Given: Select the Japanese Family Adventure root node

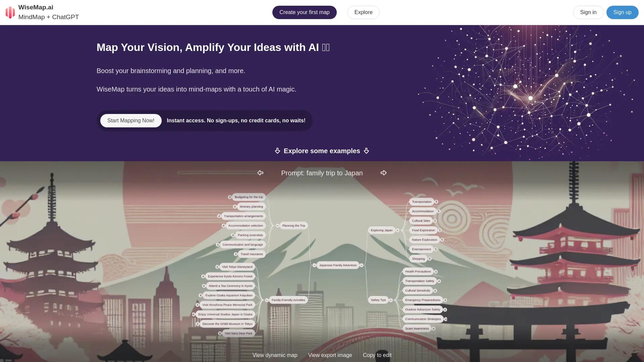Looking at the screenshot, I should coord(338,265).
